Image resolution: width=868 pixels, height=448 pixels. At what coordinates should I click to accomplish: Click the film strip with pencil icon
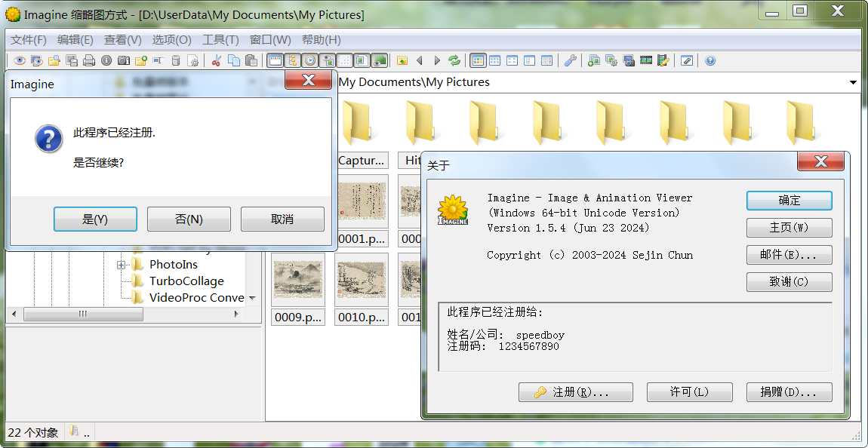coord(663,60)
